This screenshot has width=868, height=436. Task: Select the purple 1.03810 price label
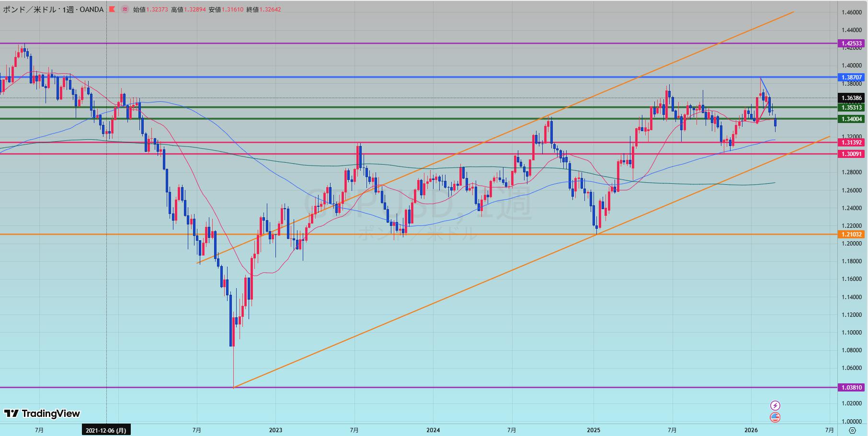(x=852, y=387)
